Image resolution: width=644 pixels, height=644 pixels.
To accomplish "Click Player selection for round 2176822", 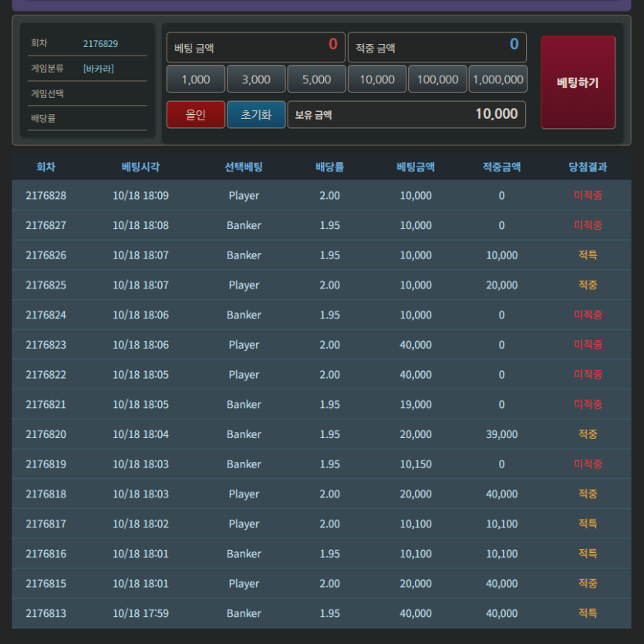I will click(x=244, y=375).
